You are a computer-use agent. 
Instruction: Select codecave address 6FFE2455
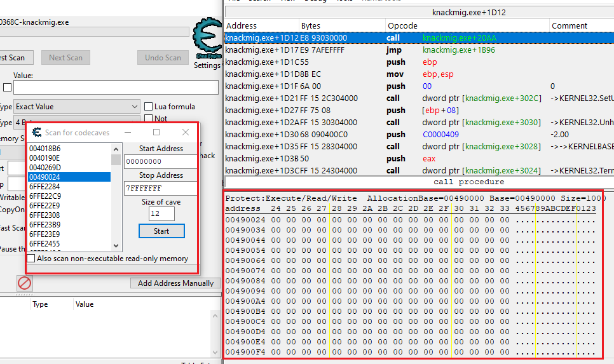[x=69, y=243]
